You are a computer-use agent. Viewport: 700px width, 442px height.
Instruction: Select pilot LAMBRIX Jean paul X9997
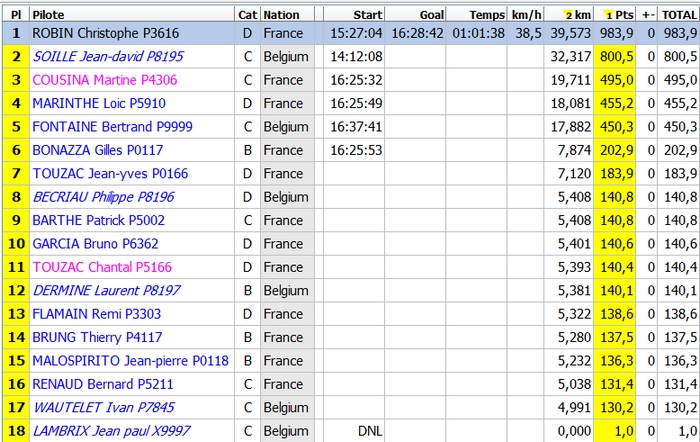point(111,431)
